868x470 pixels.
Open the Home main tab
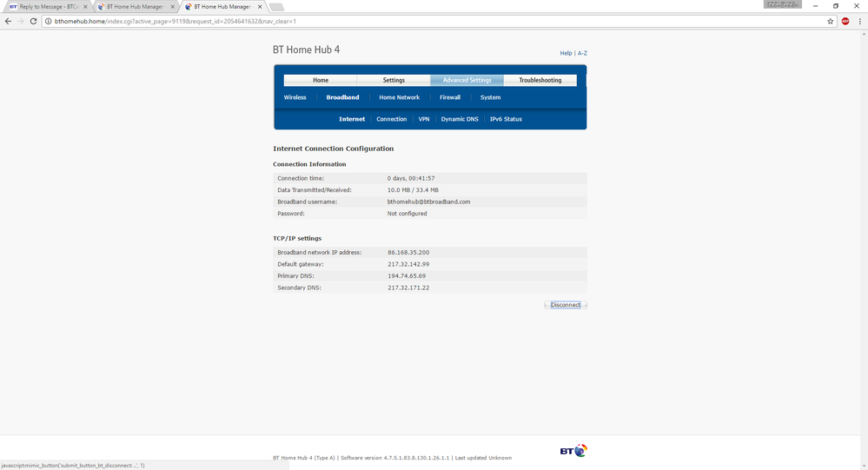click(x=321, y=80)
